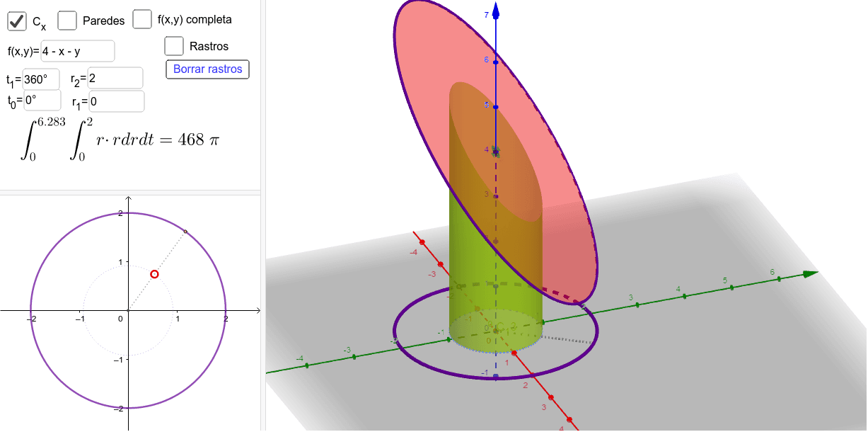
Task: Uncheck the Cx checkbox
Action: click(17, 21)
